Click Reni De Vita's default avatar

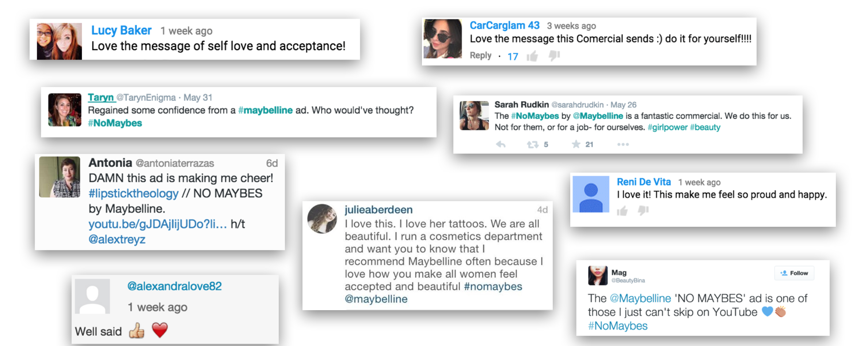[591, 194]
